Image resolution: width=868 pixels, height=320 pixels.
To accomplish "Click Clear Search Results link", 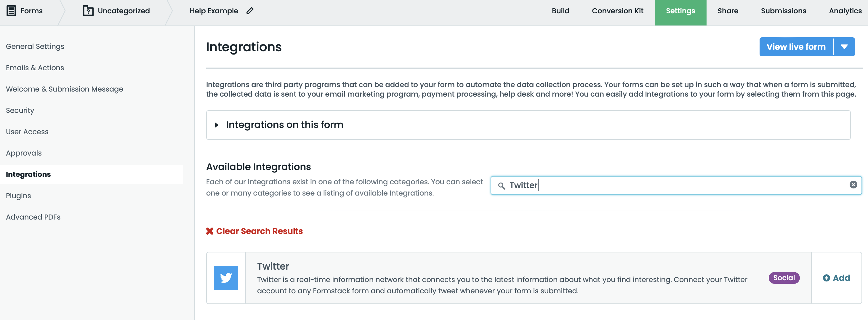I will point(259,231).
